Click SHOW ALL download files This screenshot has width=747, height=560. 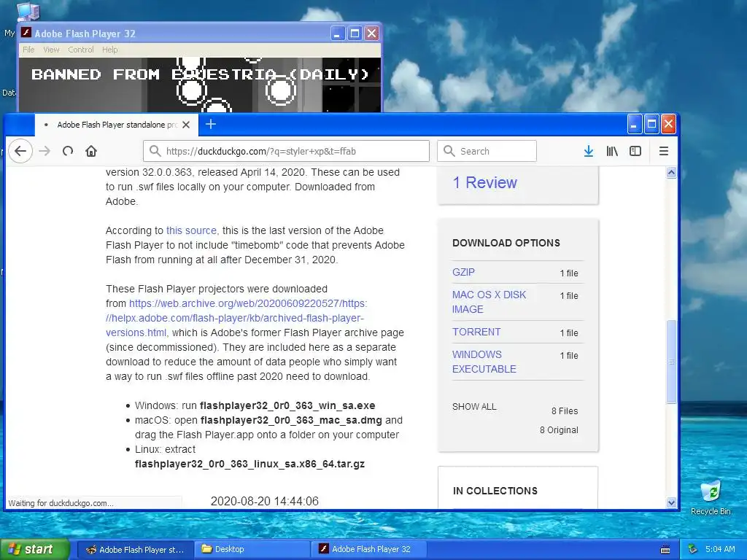point(474,407)
